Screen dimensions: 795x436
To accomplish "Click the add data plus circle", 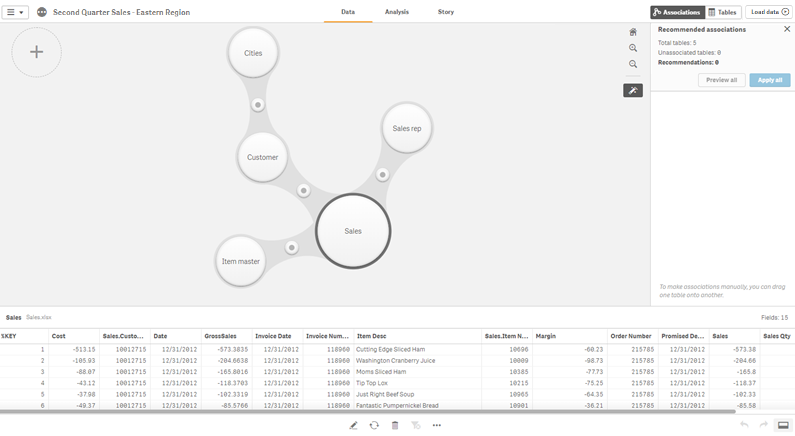I will [x=37, y=52].
